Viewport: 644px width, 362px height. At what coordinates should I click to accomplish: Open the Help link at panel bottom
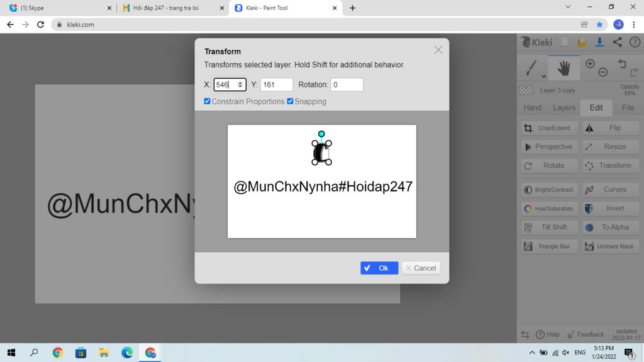click(x=548, y=334)
